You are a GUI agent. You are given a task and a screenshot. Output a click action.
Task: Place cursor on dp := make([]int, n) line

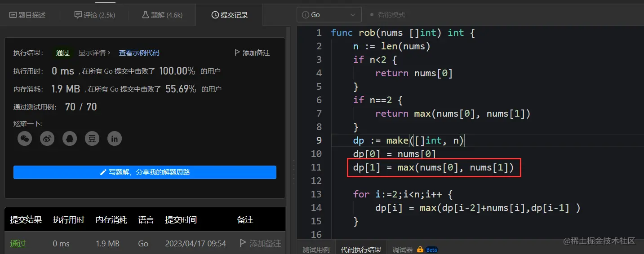tap(409, 140)
